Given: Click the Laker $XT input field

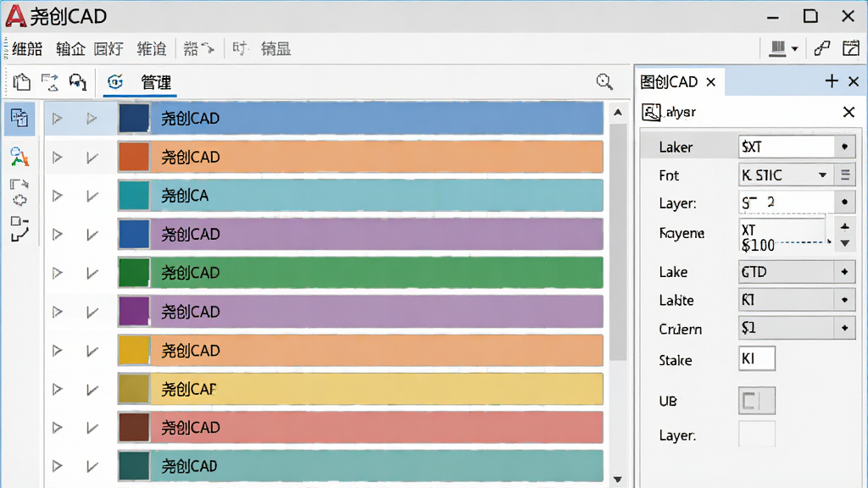Looking at the screenshot, I should (x=787, y=147).
